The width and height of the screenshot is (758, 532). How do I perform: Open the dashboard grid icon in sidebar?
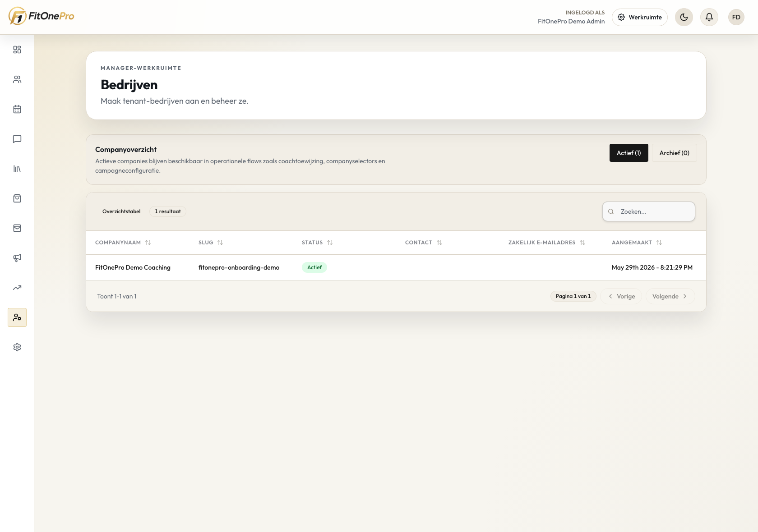click(x=17, y=50)
